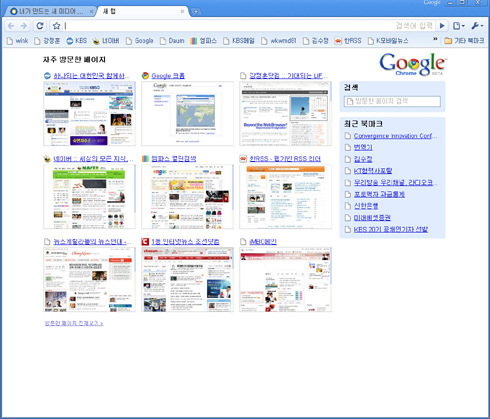Viewport: 490px width, 419px height.
Task: Click the Google Chrome BETA logo
Action: (413, 64)
